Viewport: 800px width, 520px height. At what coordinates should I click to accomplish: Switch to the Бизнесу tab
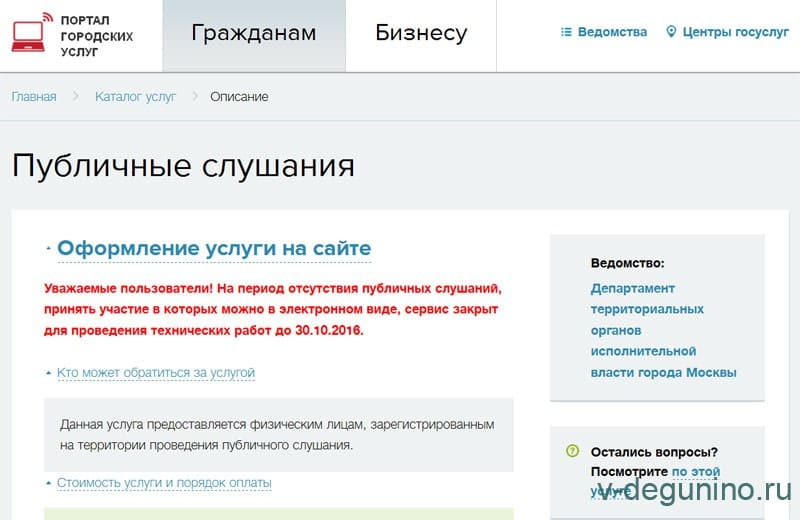coord(421,34)
